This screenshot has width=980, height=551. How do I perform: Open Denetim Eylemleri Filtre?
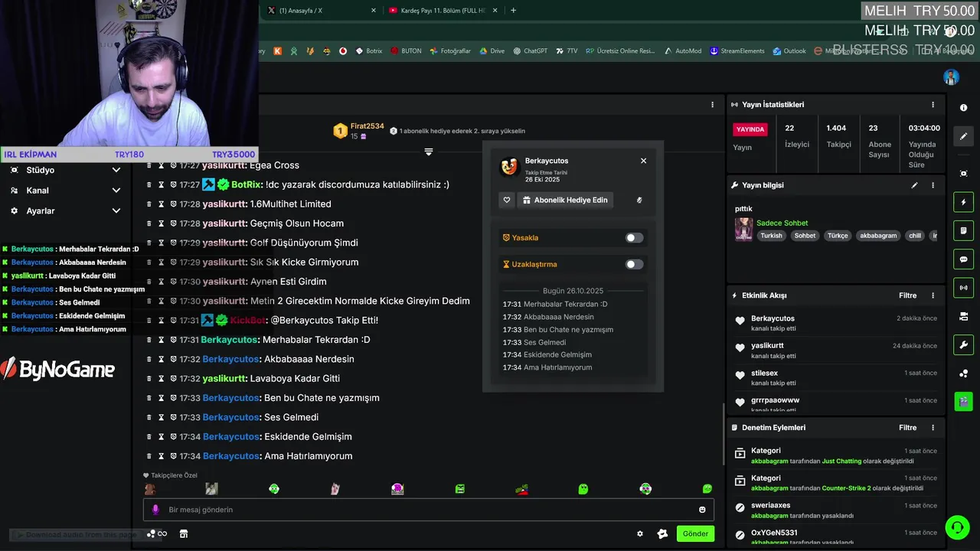[x=907, y=428]
